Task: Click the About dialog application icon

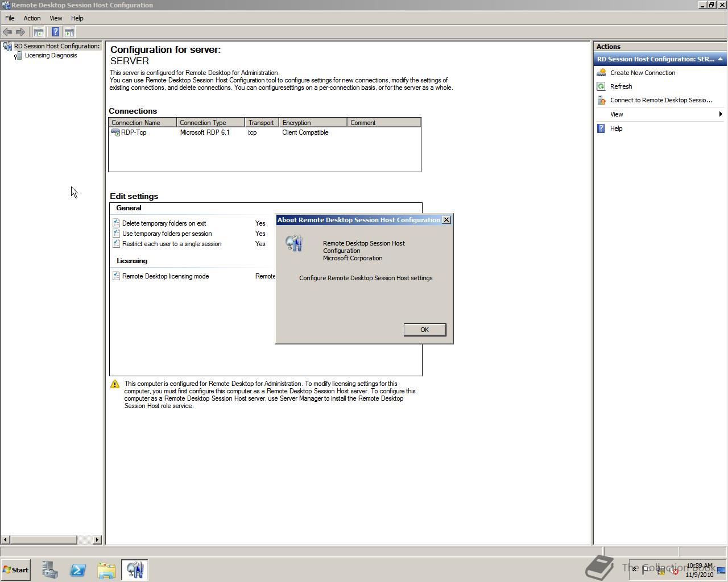Action: coord(294,243)
